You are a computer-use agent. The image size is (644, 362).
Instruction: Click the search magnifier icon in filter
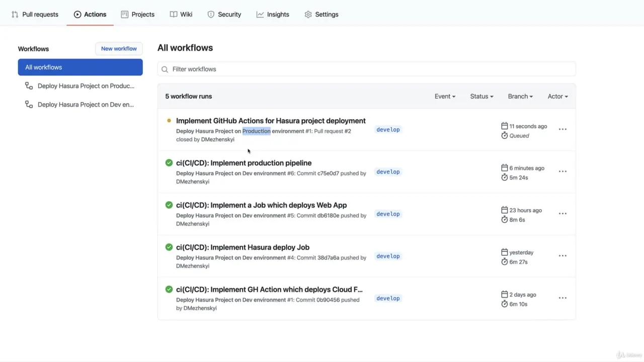pyautogui.click(x=165, y=69)
